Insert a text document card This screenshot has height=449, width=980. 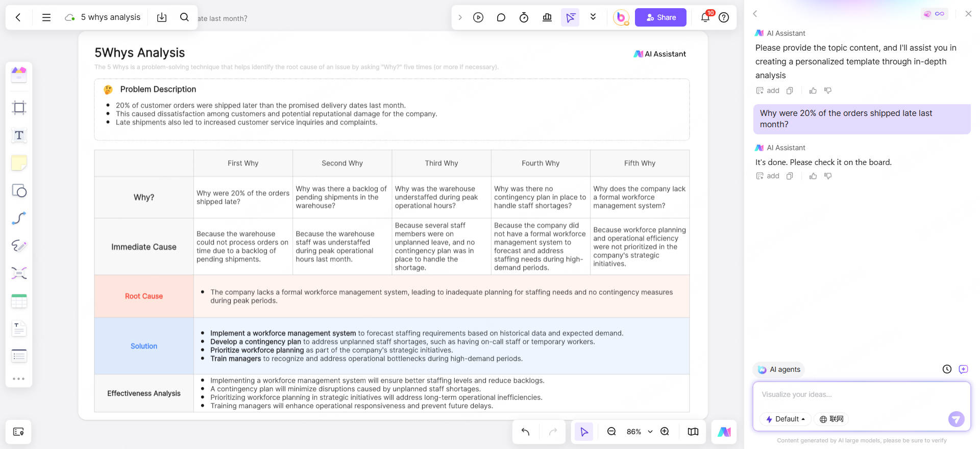(19, 328)
